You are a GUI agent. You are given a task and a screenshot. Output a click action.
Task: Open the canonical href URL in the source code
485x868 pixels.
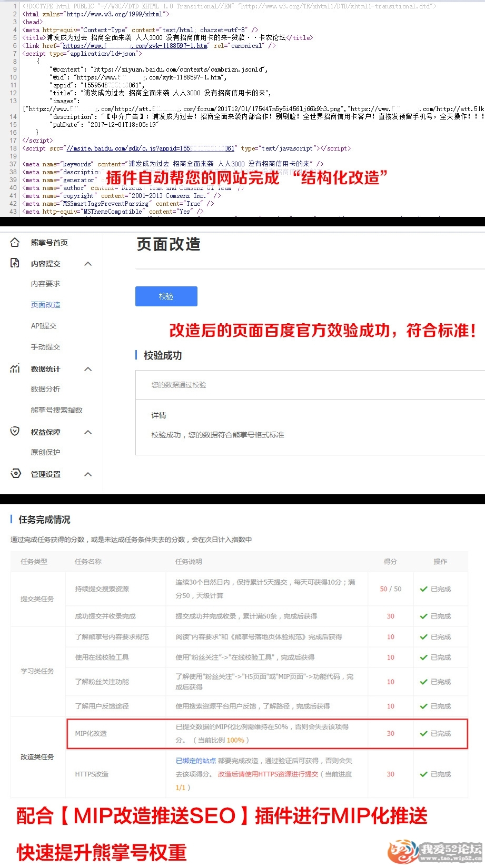coord(135,46)
